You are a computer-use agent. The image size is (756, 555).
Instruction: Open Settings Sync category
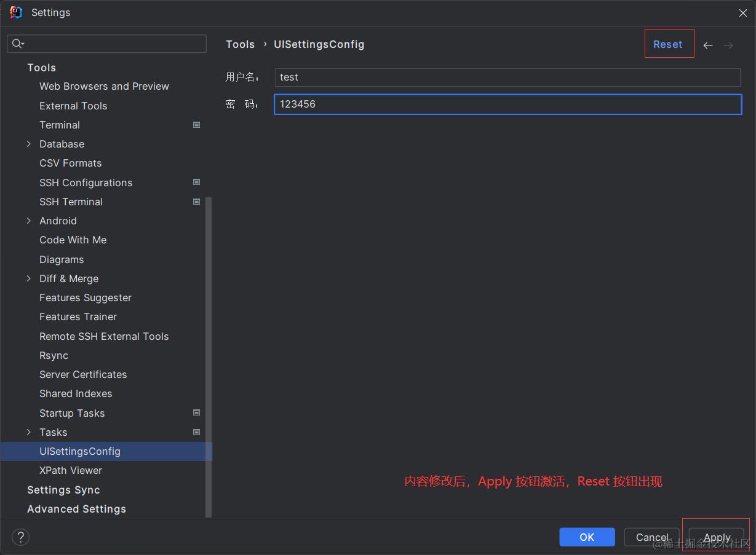tap(63, 490)
